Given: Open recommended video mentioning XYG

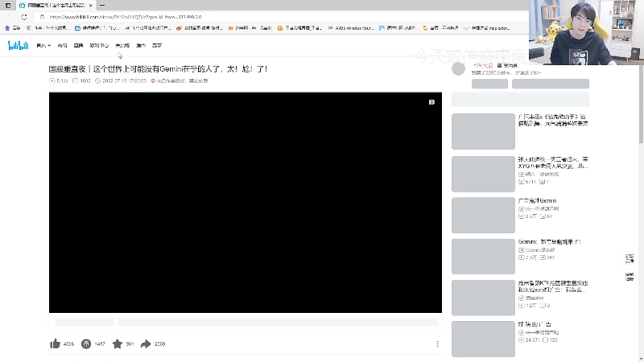Looking at the screenshot, I should click(553, 162).
